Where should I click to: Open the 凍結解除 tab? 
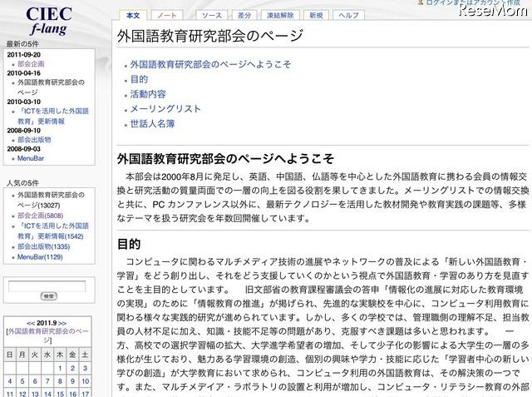(x=280, y=15)
